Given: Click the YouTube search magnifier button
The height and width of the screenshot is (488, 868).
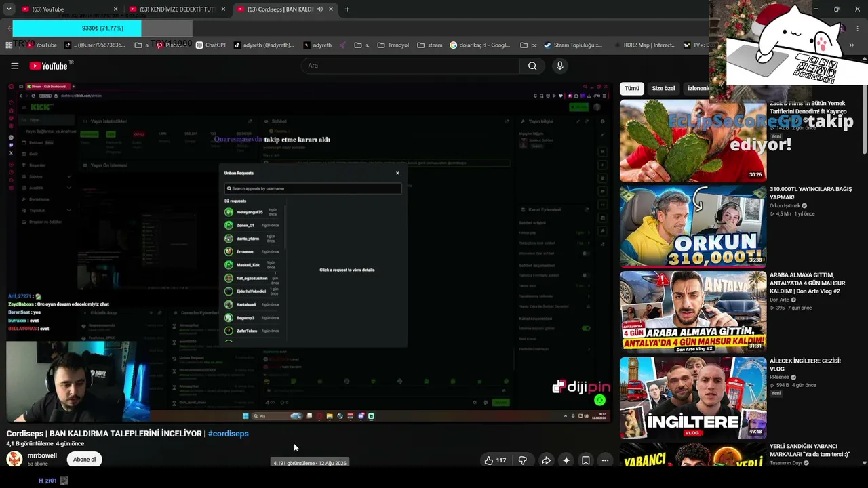Looking at the screenshot, I should [x=532, y=66].
